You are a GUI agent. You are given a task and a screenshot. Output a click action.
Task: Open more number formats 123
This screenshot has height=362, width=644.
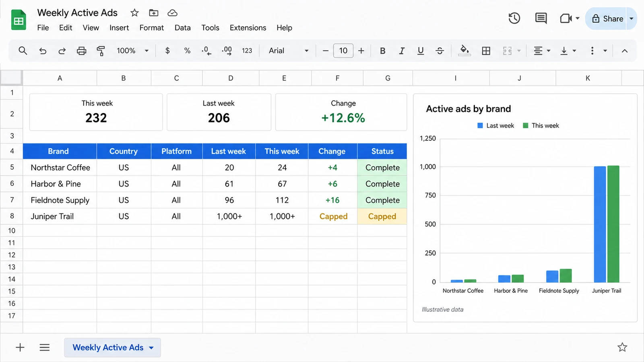(x=247, y=51)
